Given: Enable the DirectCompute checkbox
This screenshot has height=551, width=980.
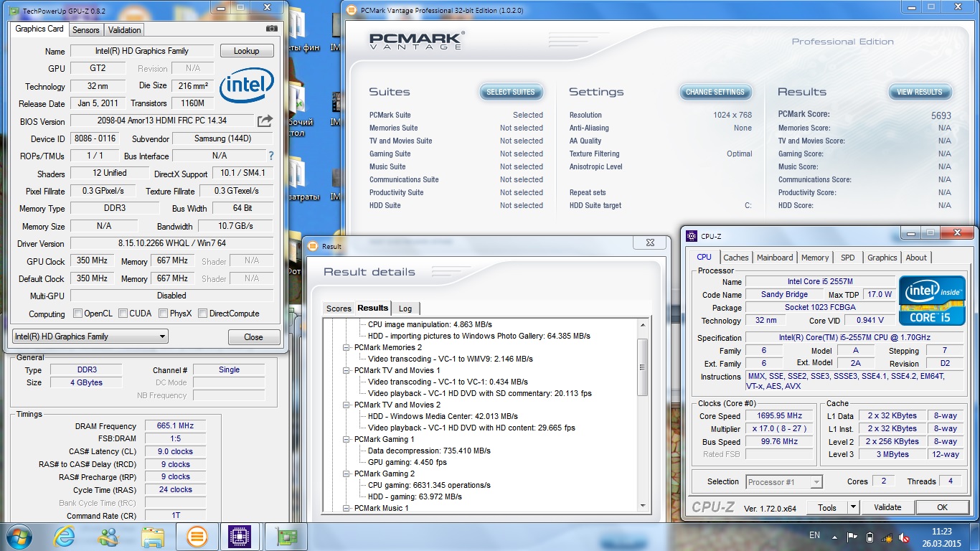Looking at the screenshot, I should (203, 314).
